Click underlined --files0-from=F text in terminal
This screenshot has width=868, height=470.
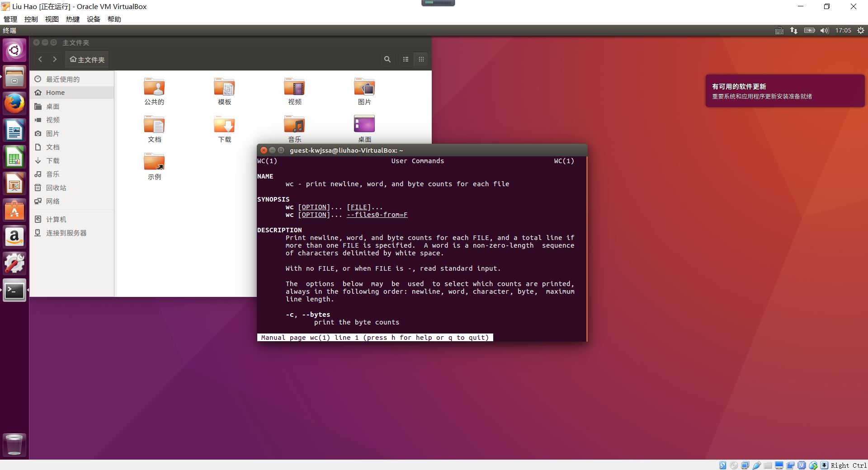coord(377,215)
